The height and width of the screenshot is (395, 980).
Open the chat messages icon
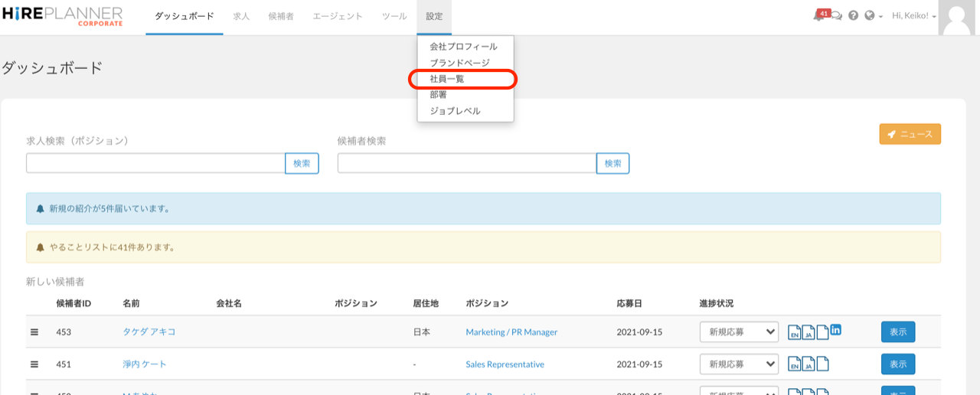(x=837, y=16)
